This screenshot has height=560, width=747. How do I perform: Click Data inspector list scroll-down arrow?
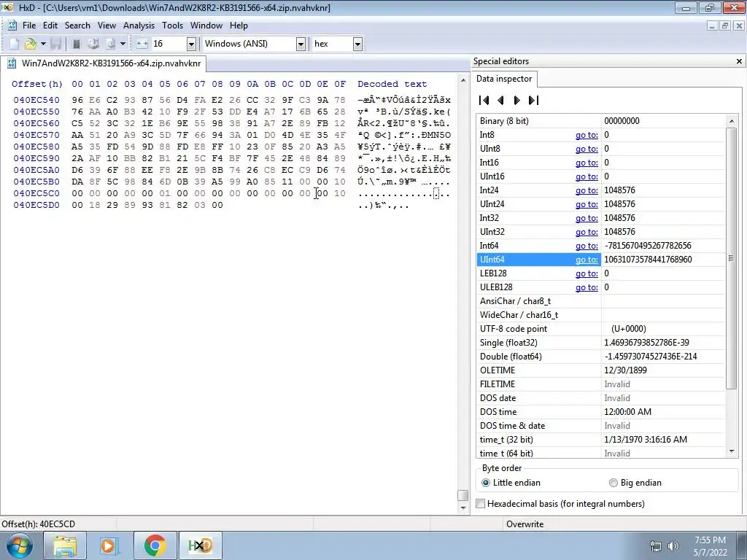point(731,451)
